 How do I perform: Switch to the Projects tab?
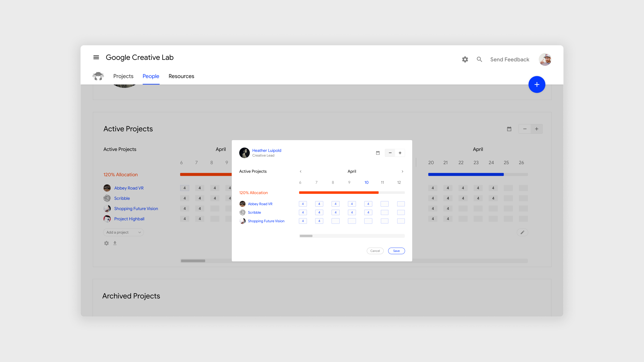(x=123, y=76)
